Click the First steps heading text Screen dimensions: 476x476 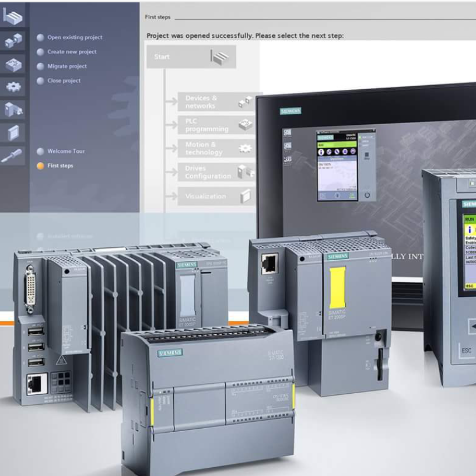click(157, 17)
